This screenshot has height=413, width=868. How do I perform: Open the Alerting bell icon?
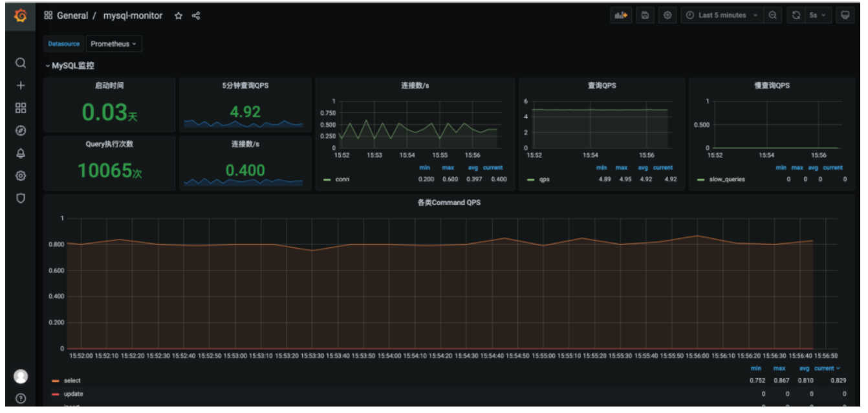pos(21,153)
